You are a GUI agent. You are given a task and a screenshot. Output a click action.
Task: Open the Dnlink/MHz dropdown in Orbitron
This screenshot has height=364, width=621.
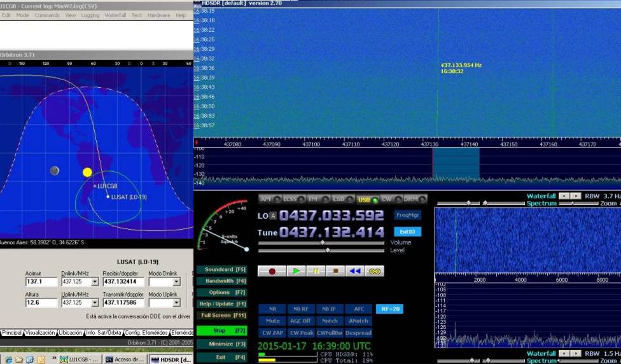(x=95, y=282)
